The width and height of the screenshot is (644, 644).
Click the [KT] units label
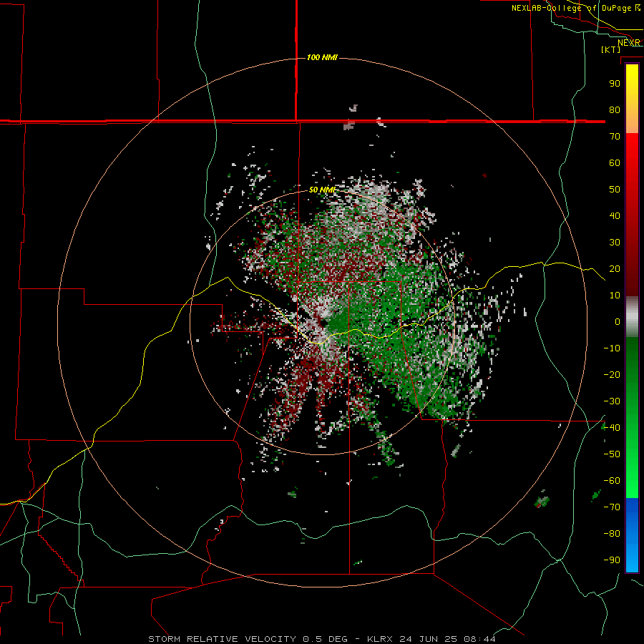611,49
